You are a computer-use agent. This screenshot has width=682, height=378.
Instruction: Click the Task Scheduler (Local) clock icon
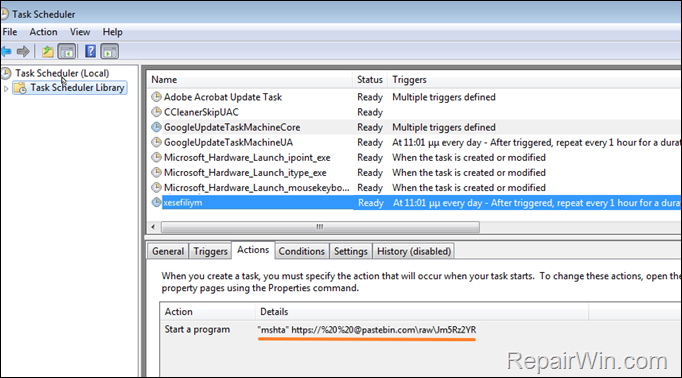click(x=6, y=73)
